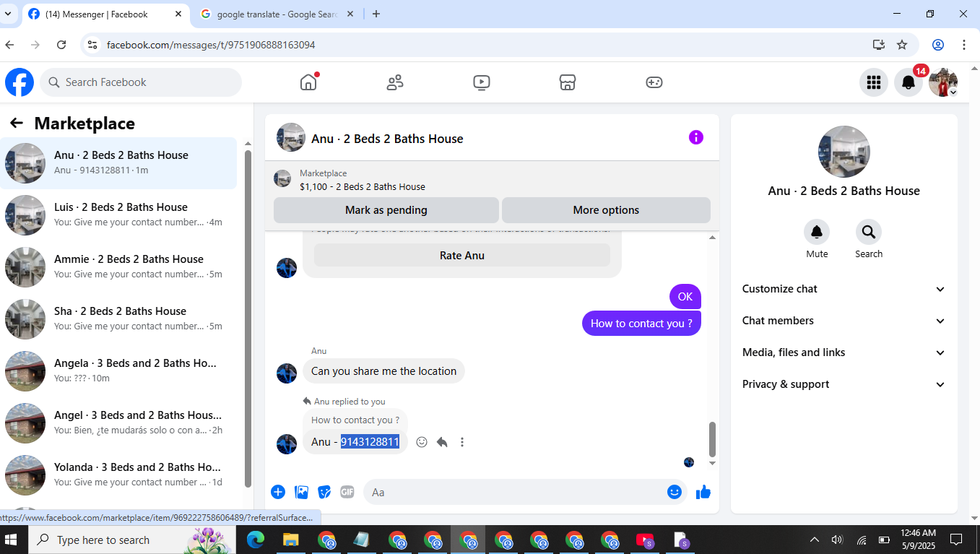Open more options dots on Anu's message
This screenshot has height=554, width=980.
point(462,442)
